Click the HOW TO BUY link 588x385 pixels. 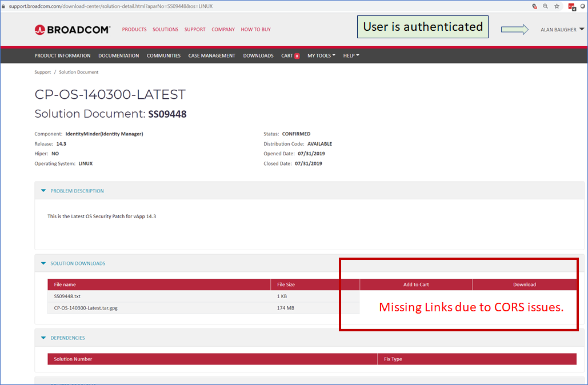click(255, 29)
